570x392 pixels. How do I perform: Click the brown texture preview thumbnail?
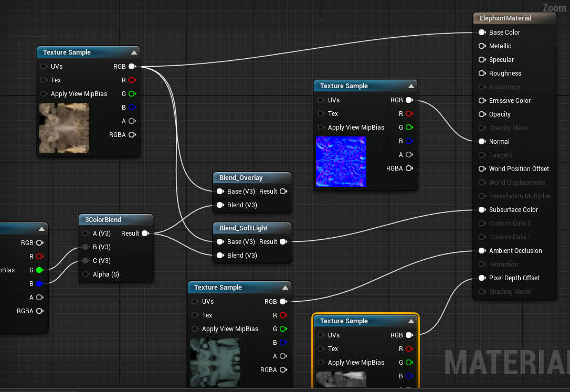[x=64, y=128]
